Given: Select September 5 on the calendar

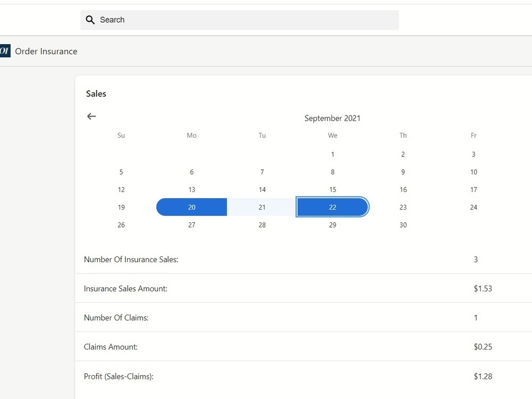Looking at the screenshot, I should coord(121,172).
